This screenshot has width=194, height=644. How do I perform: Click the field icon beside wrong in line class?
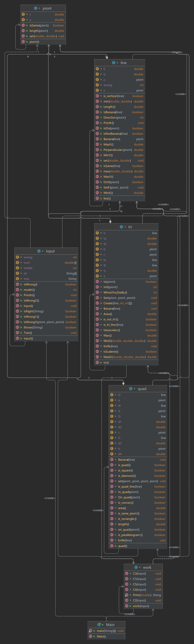[97, 85]
